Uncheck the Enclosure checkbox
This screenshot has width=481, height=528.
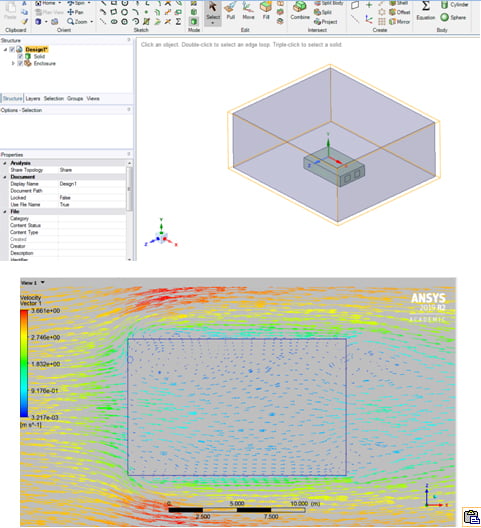click(x=20, y=63)
